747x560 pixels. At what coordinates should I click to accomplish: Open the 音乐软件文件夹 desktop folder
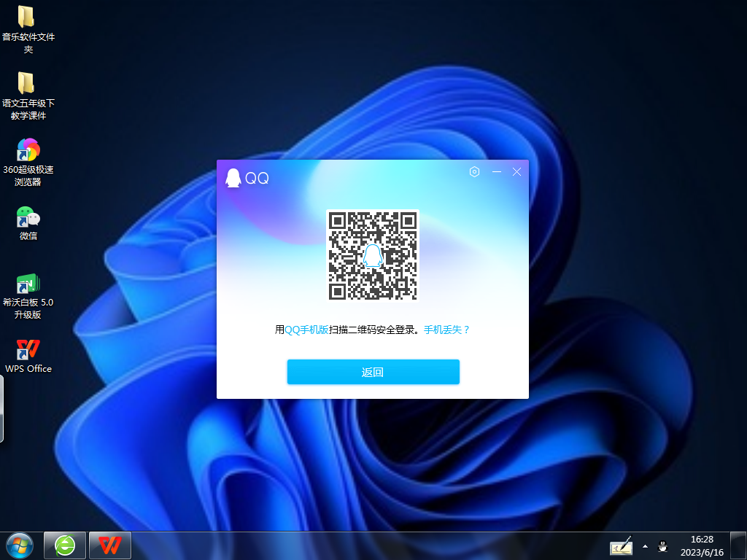pyautogui.click(x=28, y=29)
